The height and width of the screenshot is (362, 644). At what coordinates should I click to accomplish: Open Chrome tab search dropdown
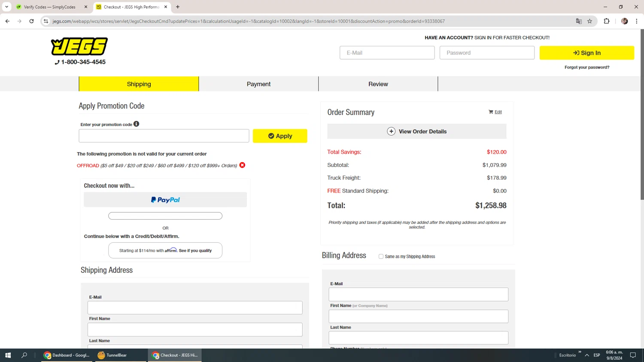[6, 7]
